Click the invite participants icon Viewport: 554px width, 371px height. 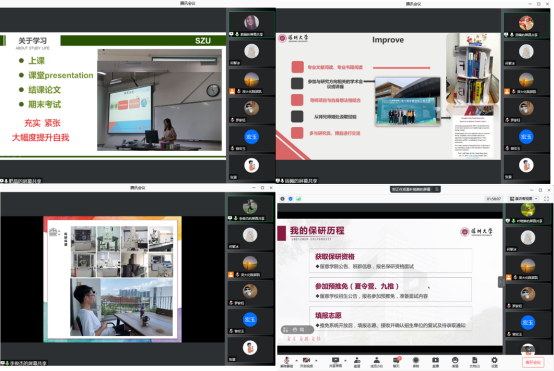click(357, 361)
